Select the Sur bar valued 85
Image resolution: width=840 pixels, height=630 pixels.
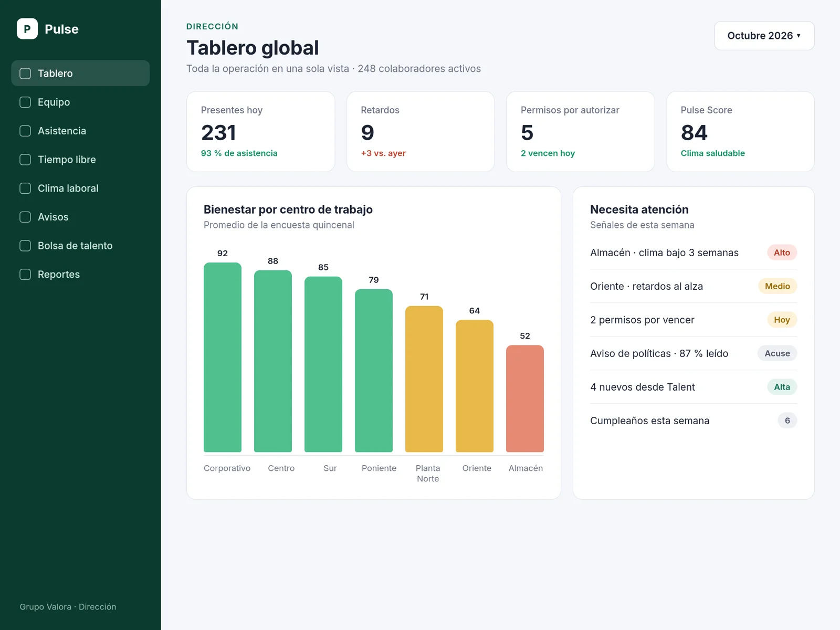323,364
